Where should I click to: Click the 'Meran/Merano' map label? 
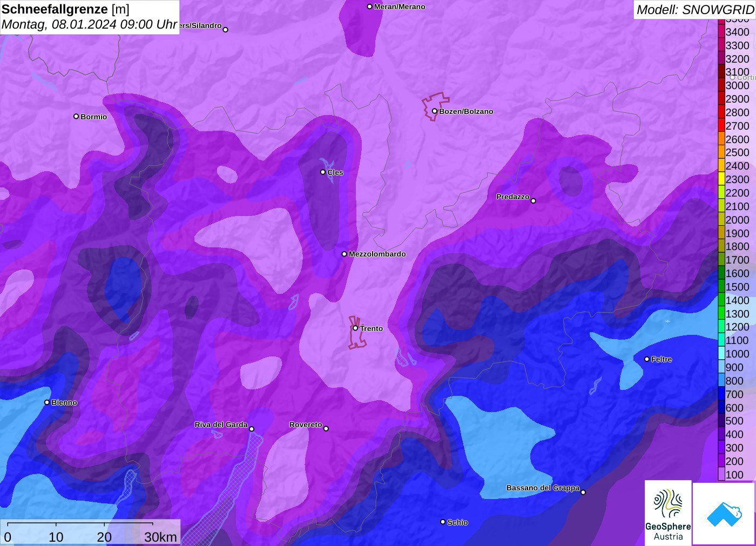point(400,6)
